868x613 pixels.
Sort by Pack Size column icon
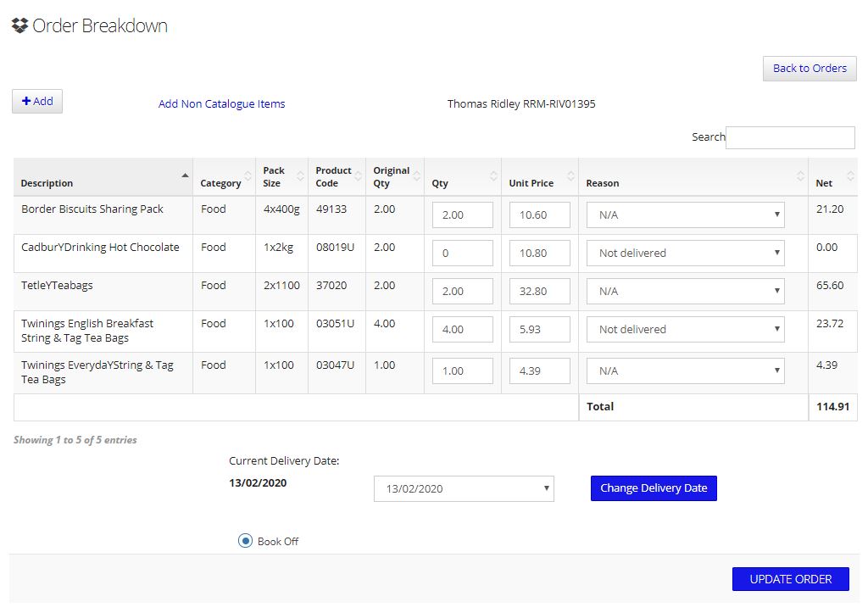[x=300, y=176]
